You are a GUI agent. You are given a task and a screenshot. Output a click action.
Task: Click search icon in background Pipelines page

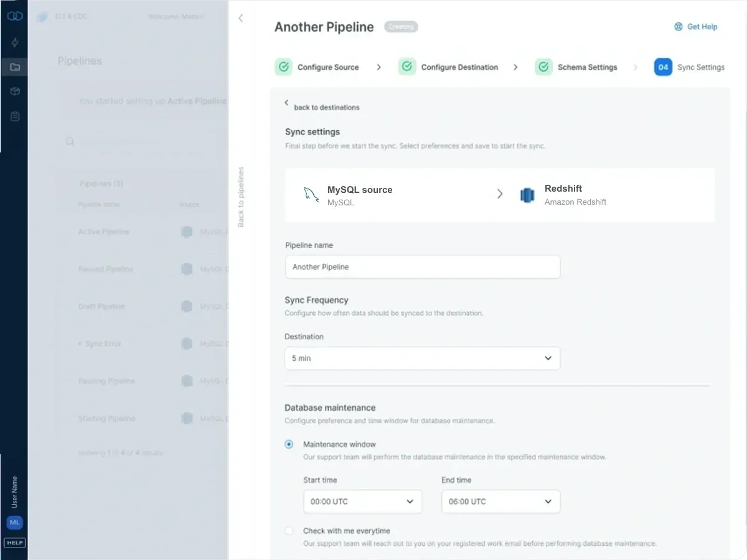coord(70,142)
